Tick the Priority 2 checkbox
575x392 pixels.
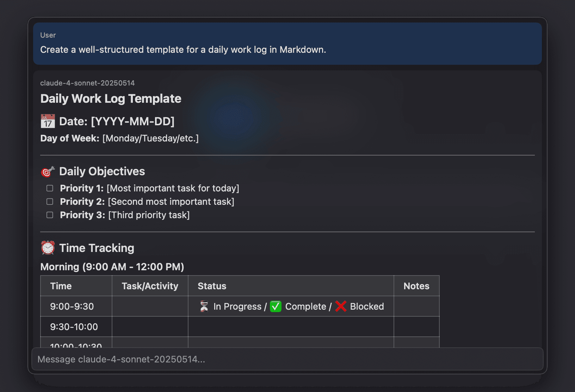[50, 202]
